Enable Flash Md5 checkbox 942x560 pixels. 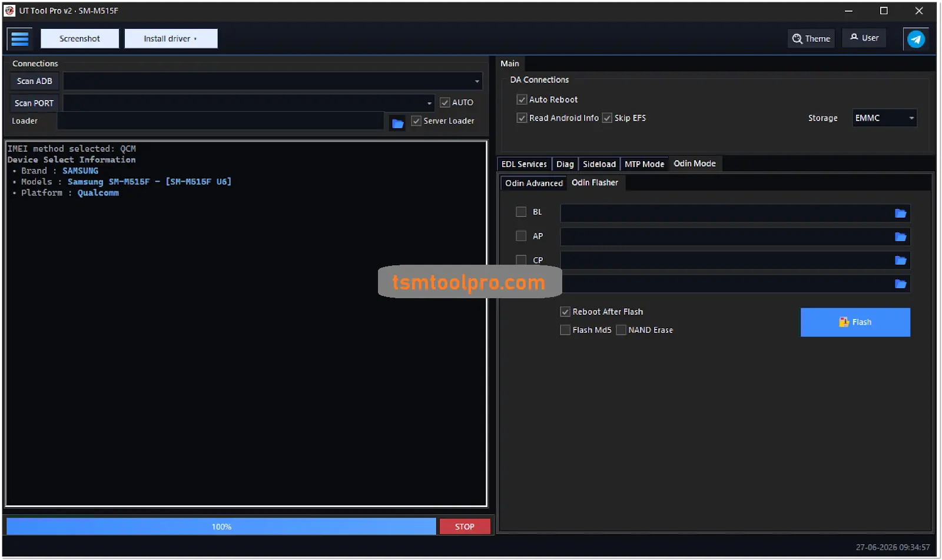[x=565, y=330]
